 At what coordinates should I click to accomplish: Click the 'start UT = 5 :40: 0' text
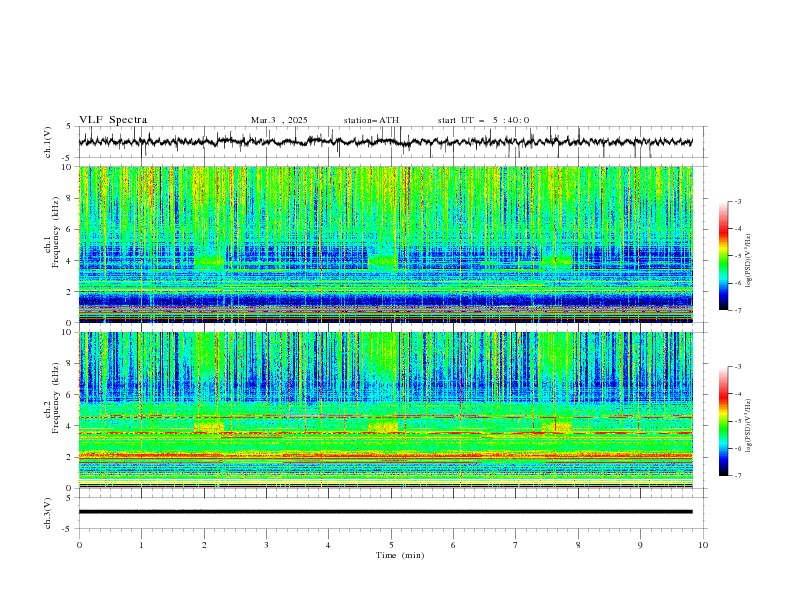(x=483, y=120)
